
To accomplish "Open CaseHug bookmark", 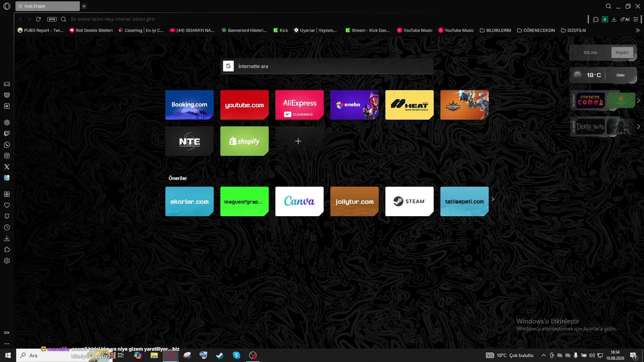I will pos(141,30).
